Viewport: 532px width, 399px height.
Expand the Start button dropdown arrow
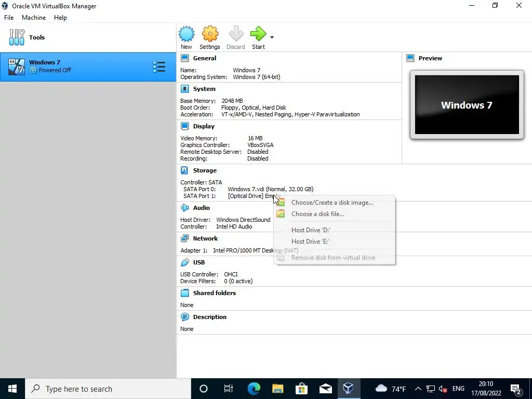(272, 37)
